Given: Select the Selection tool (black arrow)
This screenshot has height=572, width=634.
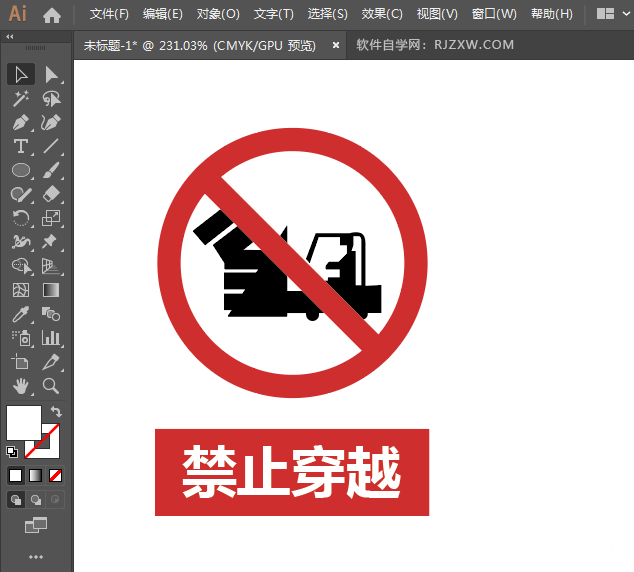Looking at the screenshot, I should pos(21,74).
